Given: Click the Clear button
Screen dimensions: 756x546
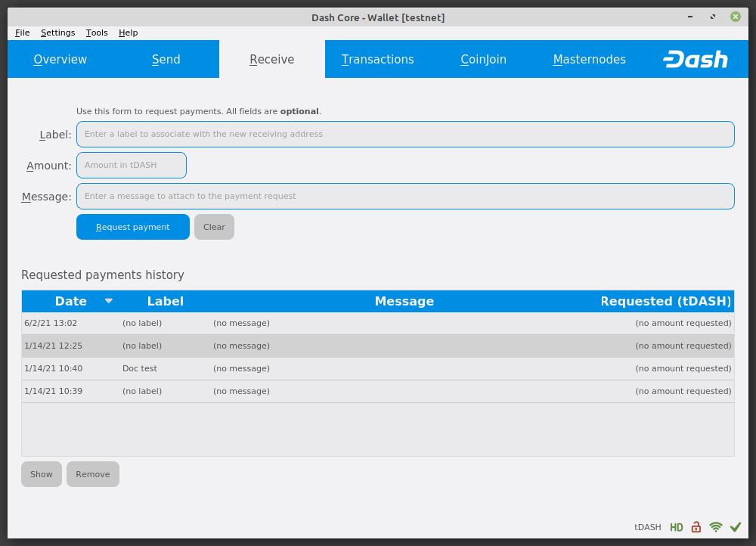Looking at the screenshot, I should click(214, 227).
